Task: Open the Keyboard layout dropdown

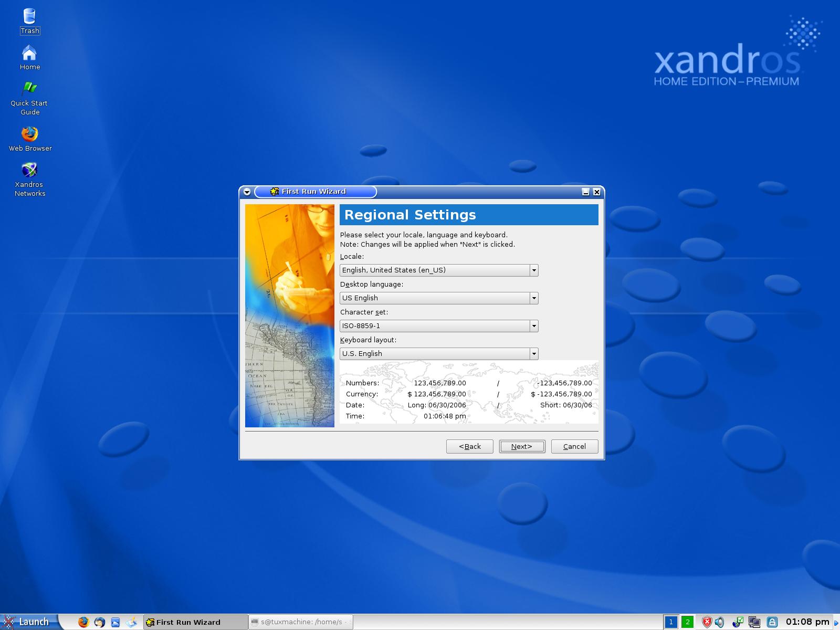Action: (439, 354)
